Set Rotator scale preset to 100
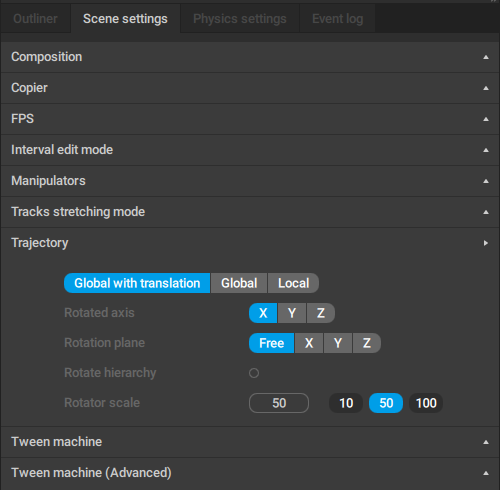This screenshot has height=490, width=500. click(426, 403)
